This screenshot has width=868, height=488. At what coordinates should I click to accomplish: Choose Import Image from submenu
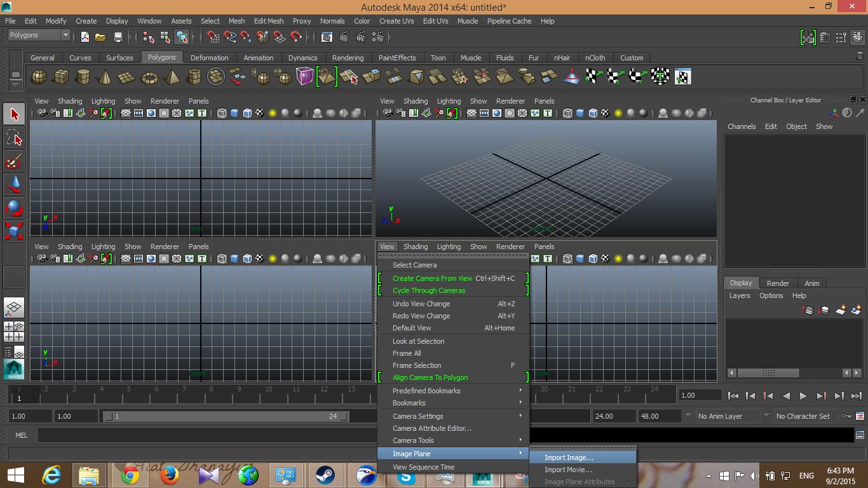click(583, 457)
